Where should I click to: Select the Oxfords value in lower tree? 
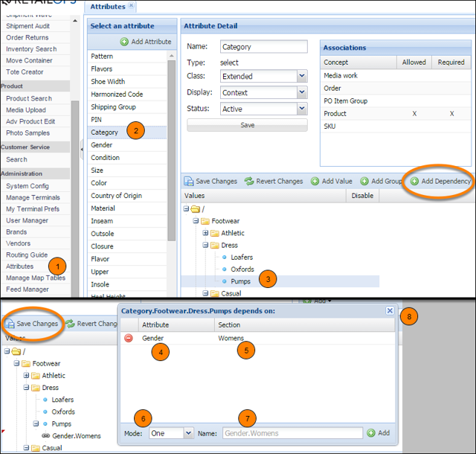63,412
